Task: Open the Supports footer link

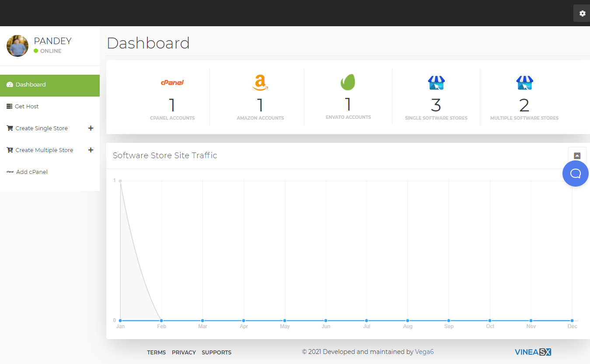Action: [x=216, y=353]
